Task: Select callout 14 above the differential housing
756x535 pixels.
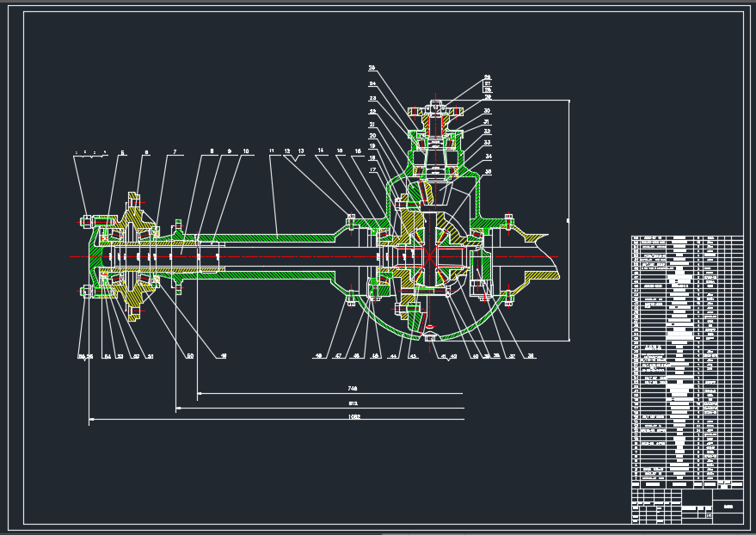Action: point(319,149)
